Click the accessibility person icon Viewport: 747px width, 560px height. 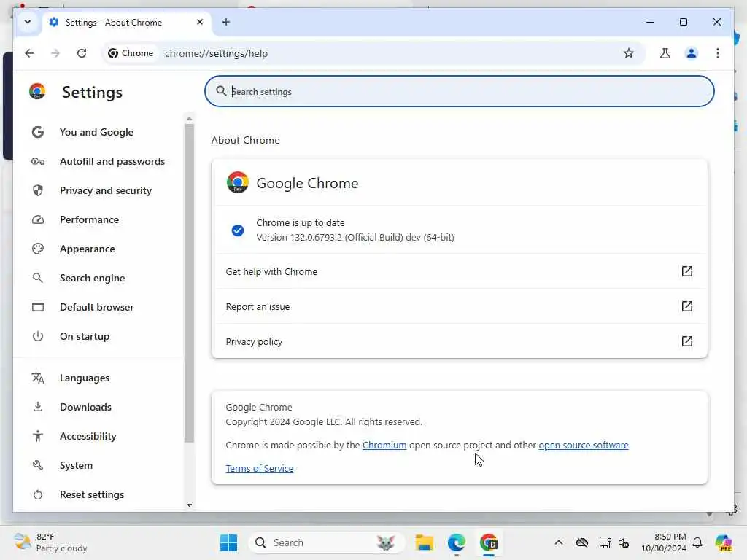38,436
